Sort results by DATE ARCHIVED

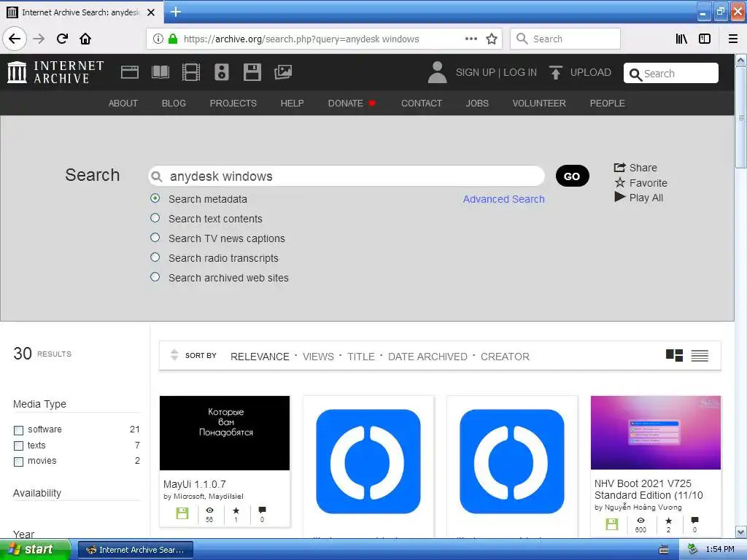[427, 357]
